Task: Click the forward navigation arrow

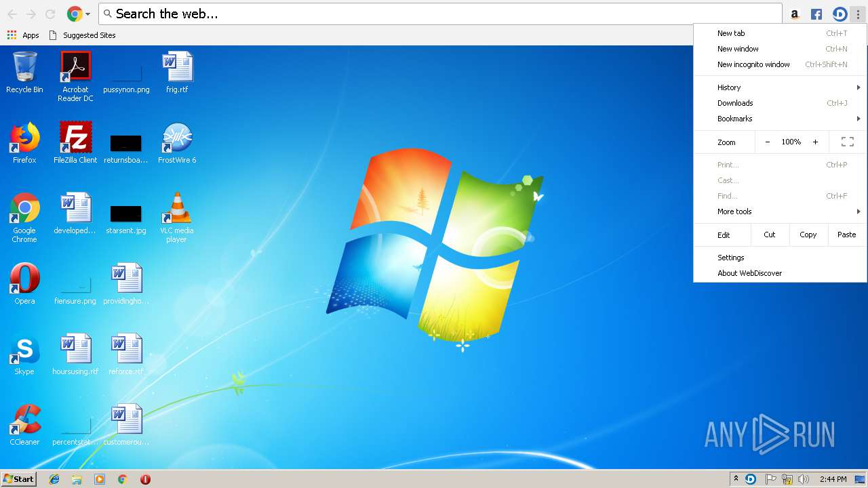Action: (x=31, y=14)
